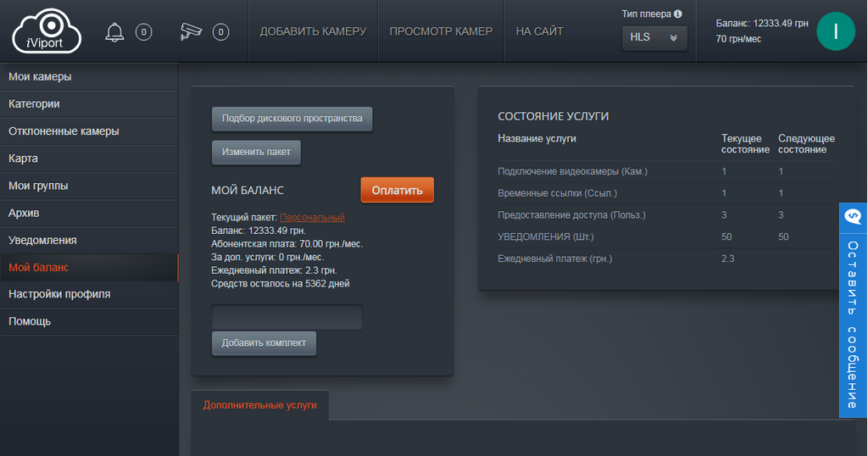
Task: Click the surveillance camera icon
Action: pyautogui.click(x=191, y=31)
